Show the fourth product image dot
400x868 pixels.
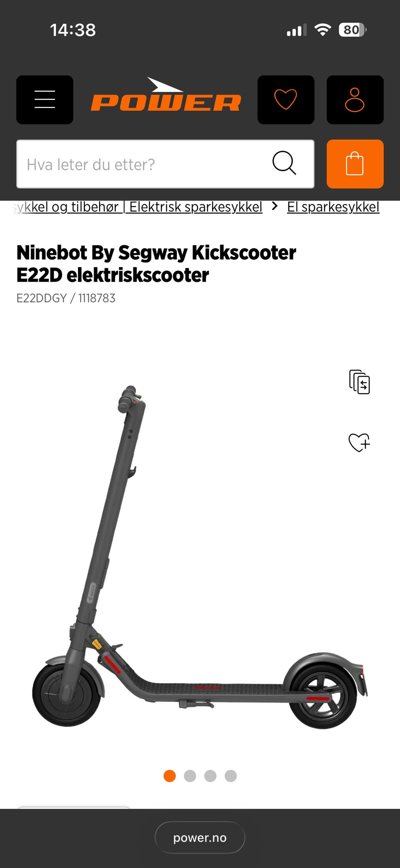click(x=231, y=776)
